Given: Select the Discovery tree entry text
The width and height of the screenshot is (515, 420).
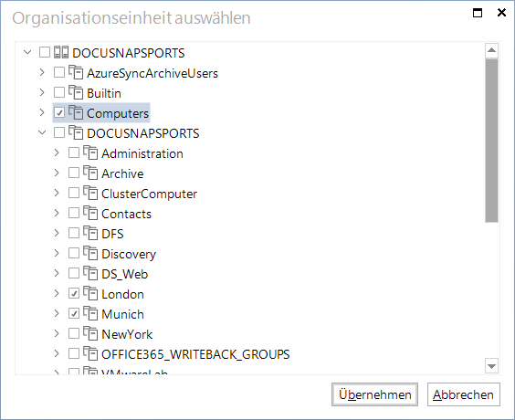Looking at the screenshot, I should point(129,254).
